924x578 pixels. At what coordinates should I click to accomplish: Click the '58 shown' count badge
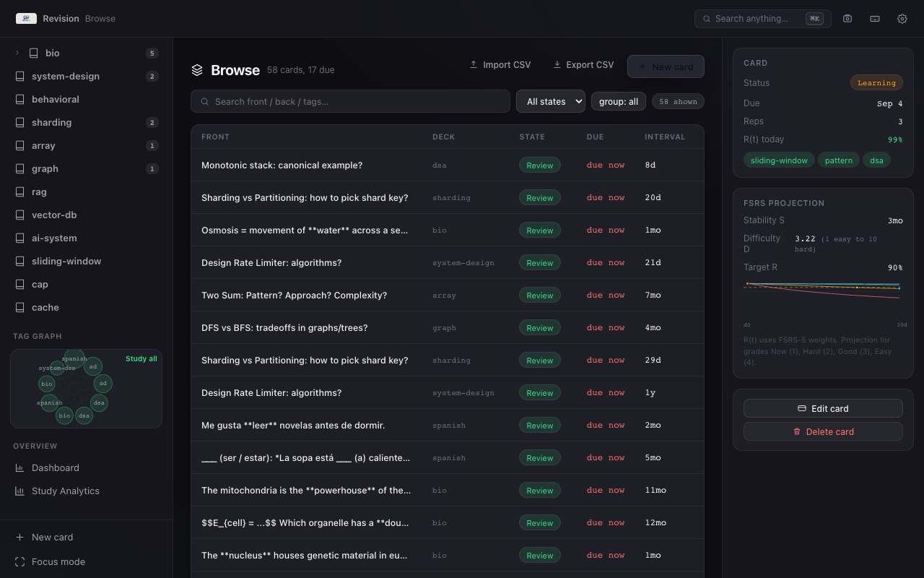(x=678, y=102)
